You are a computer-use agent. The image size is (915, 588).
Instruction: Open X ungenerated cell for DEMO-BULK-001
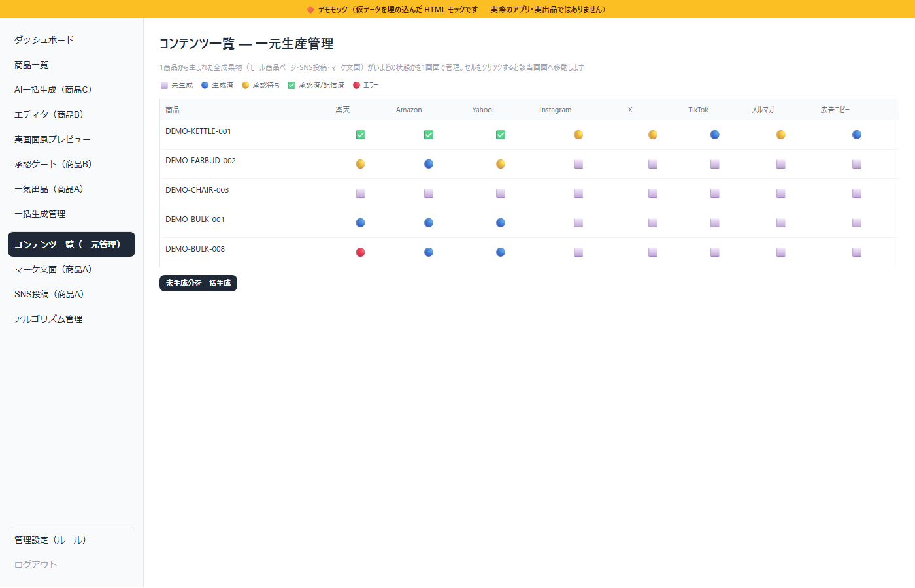[653, 223]
